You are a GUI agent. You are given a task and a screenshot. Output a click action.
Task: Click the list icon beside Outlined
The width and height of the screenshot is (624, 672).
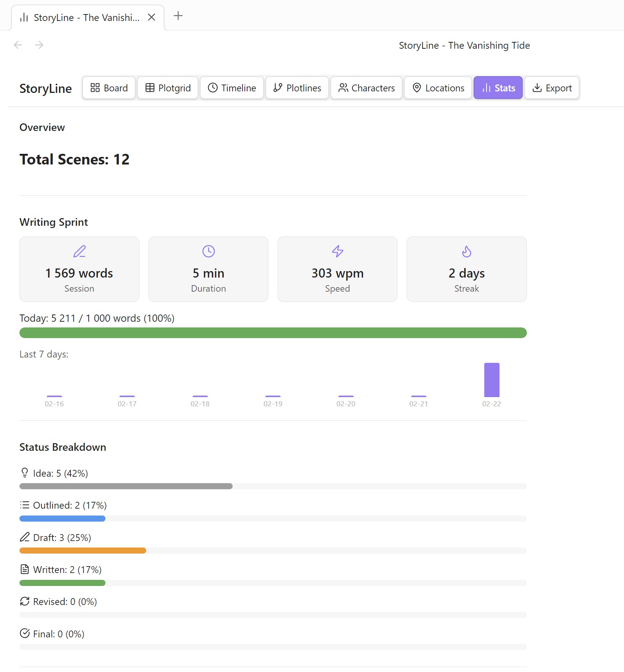tap(25, 505)
